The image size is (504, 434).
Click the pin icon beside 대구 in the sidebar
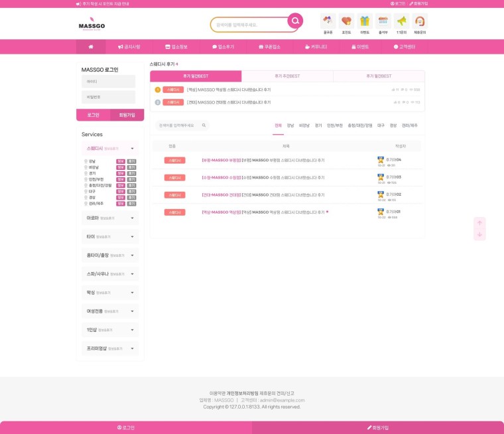86,191
